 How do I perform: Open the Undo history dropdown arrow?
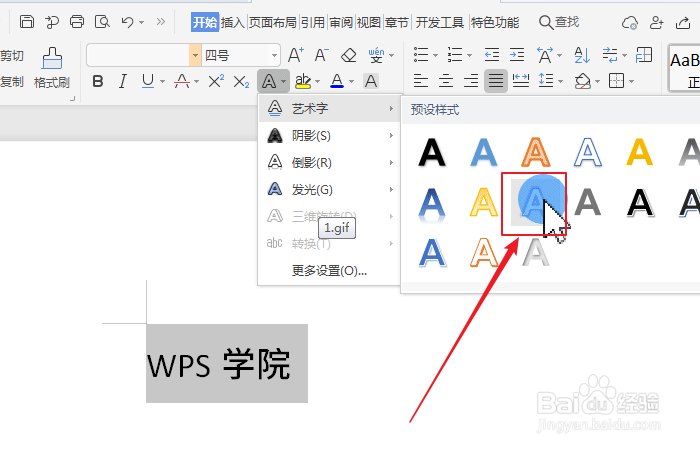pyautogui.click(x=142, y=22)
